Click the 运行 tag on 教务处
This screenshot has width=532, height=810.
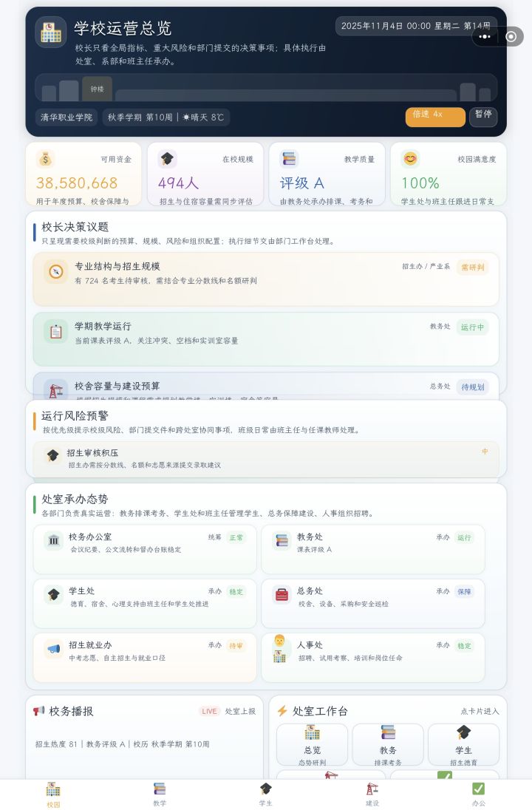(464, 538)
